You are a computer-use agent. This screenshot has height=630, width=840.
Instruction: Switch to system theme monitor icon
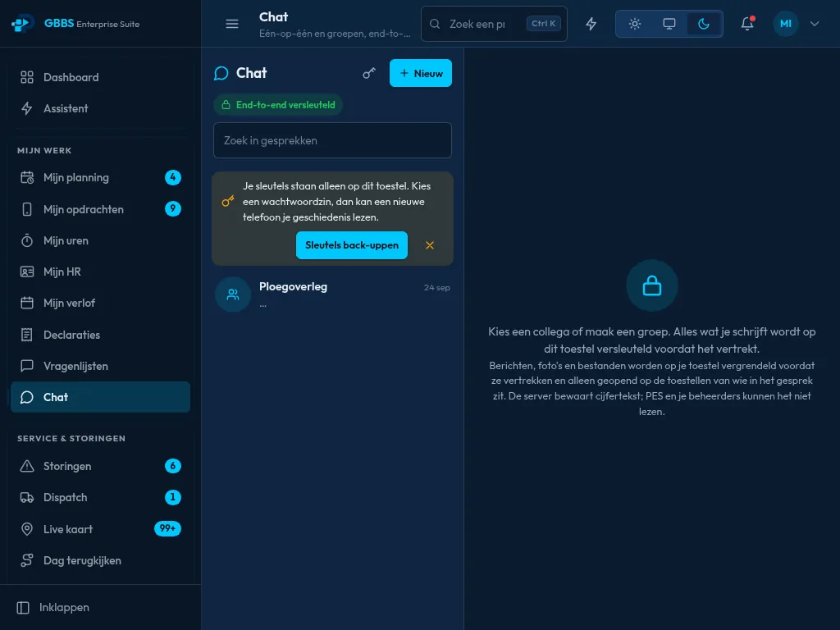tap(669, 24)
